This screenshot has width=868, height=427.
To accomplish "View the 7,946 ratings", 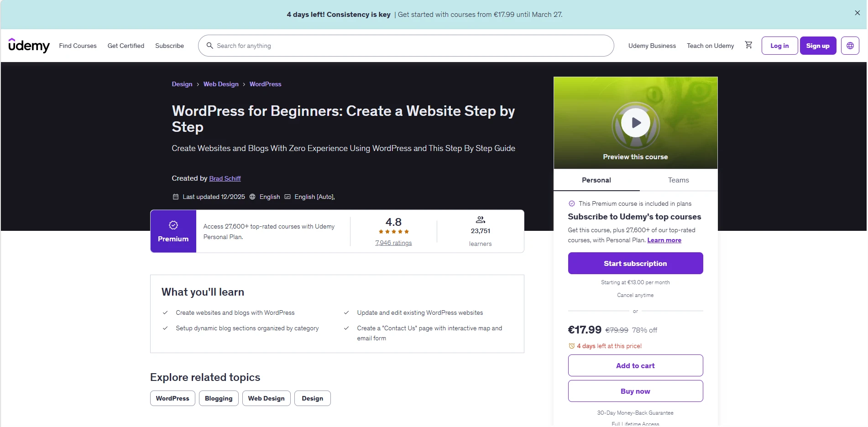I will (393, 243).
